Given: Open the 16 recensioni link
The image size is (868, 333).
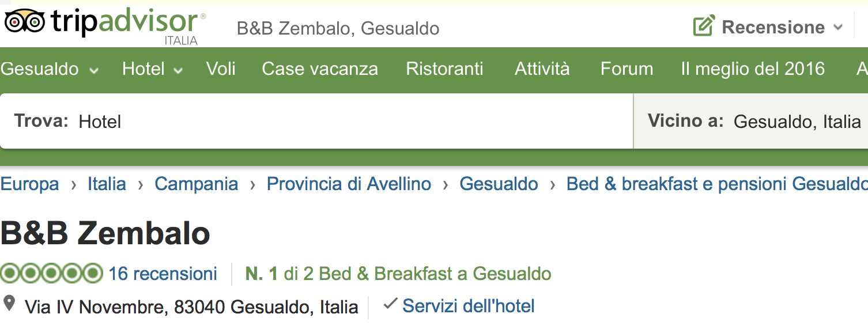Looking at the screenshot, I should point(163,274).
